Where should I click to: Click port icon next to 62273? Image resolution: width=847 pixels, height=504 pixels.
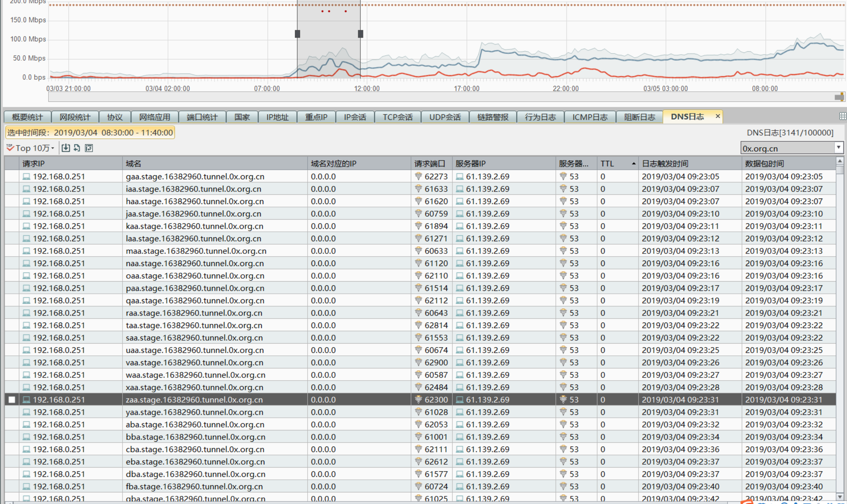(418, 176)
